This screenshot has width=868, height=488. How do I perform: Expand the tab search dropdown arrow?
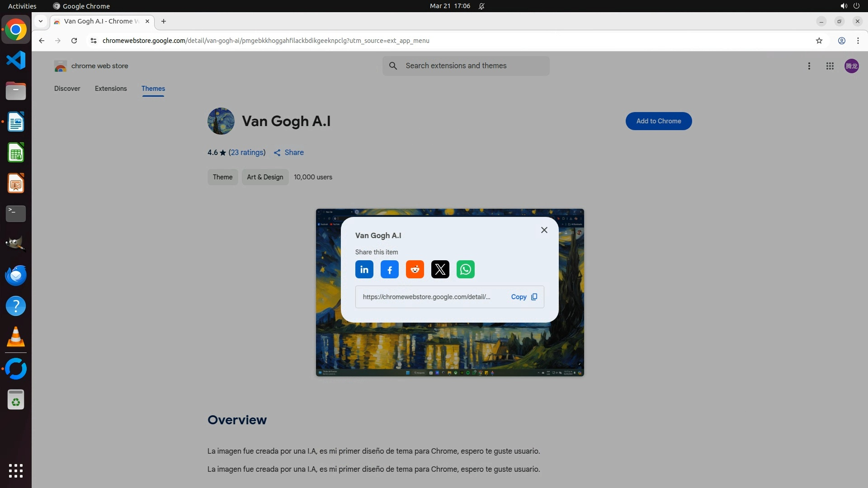41,21
